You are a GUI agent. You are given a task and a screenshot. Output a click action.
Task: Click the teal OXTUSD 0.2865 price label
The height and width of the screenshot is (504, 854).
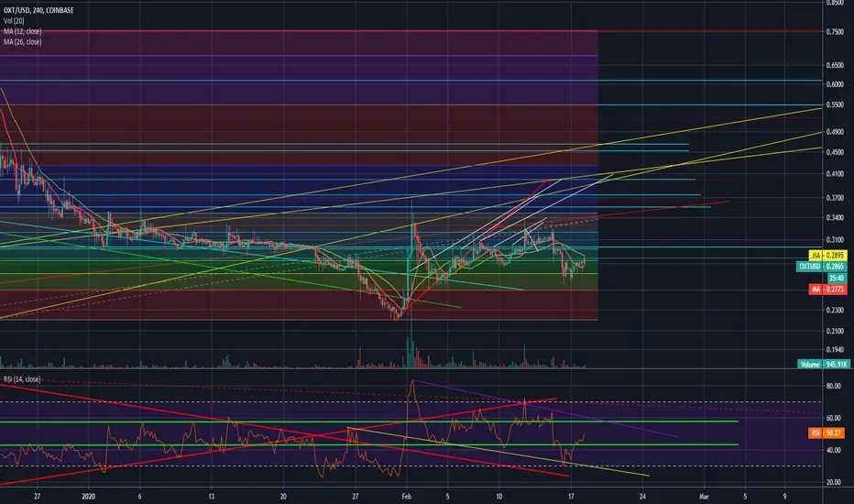821,267
